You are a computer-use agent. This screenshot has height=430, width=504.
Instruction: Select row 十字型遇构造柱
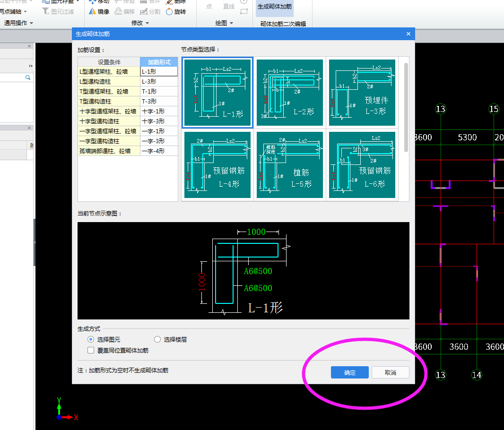(109, 121)
